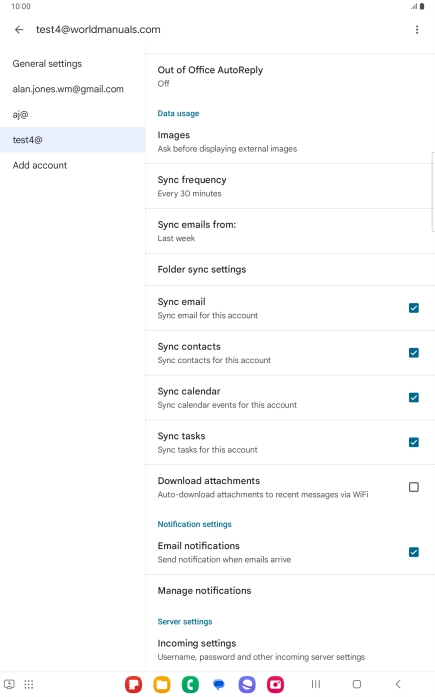The height and width of the screenshot is (697, 435).
Task: Open the three-dot overflow menu
Action: point(417,30)
